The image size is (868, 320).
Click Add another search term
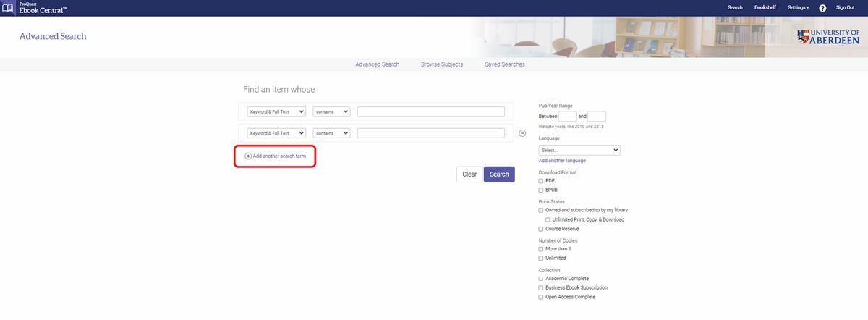275,156
